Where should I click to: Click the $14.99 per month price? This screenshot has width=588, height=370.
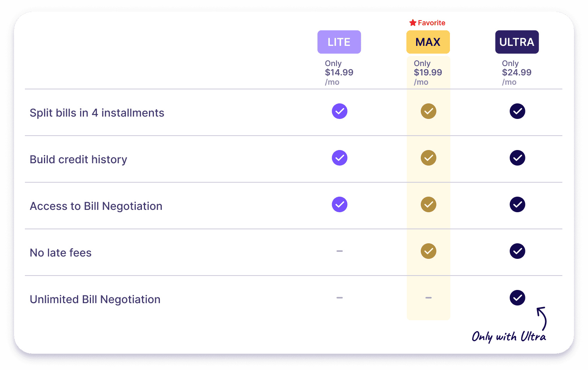[x=339, y=72]
